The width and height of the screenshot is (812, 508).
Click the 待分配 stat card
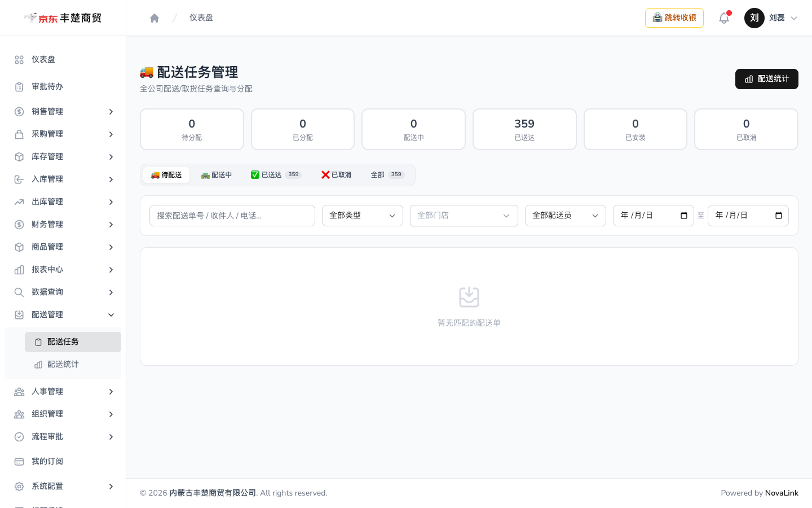(x=192, y=129)
